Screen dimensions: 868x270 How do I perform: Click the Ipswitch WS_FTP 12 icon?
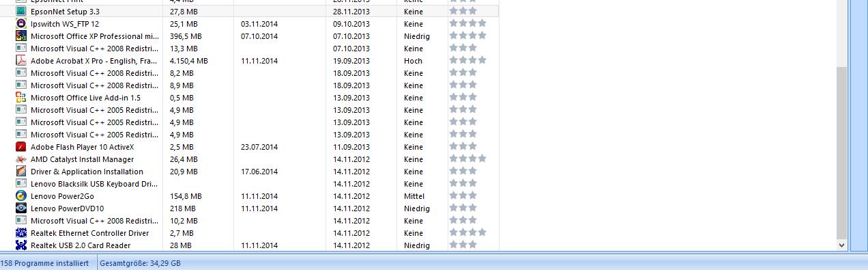point(21,24)
